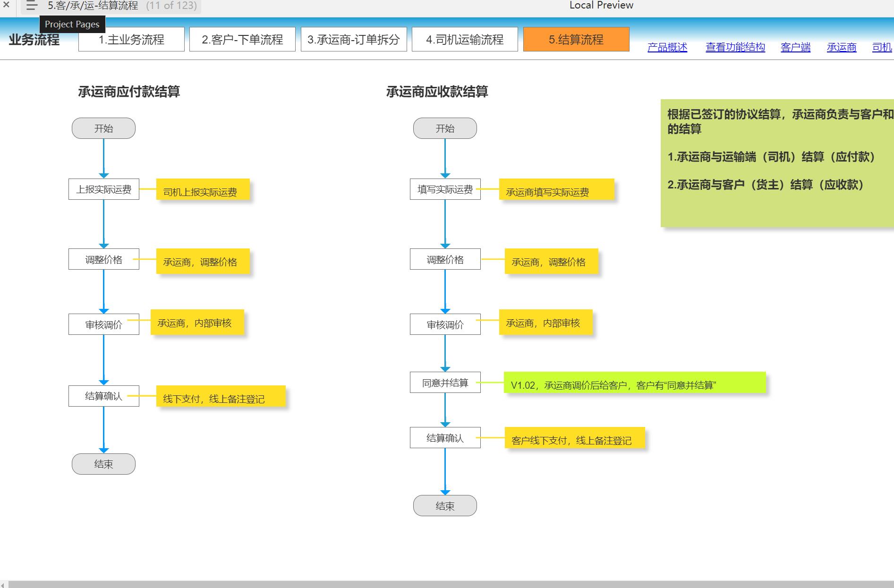This screenshot has height=588, width=894.
Task: Click the Local Preview title text
Action: tap(601, 5)
